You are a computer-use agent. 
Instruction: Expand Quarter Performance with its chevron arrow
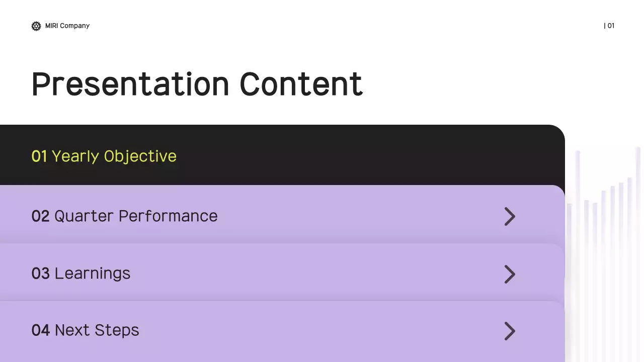[510, 217]
